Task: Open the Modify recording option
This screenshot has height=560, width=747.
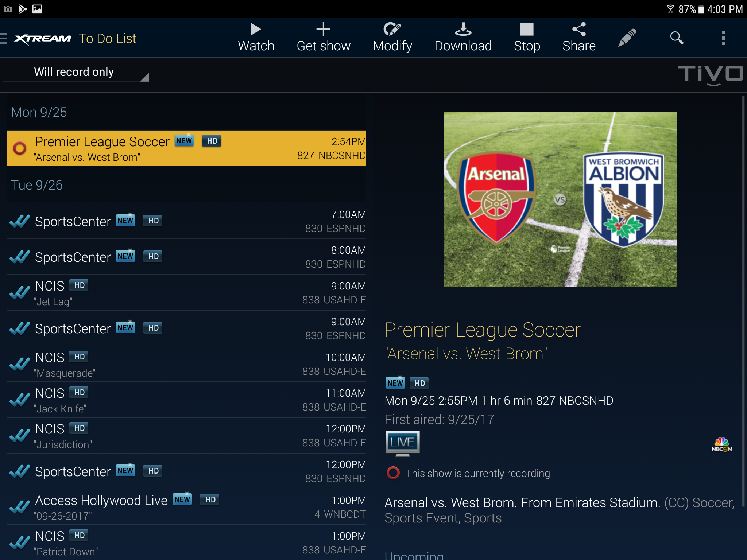Action: (x=392, y=37)
